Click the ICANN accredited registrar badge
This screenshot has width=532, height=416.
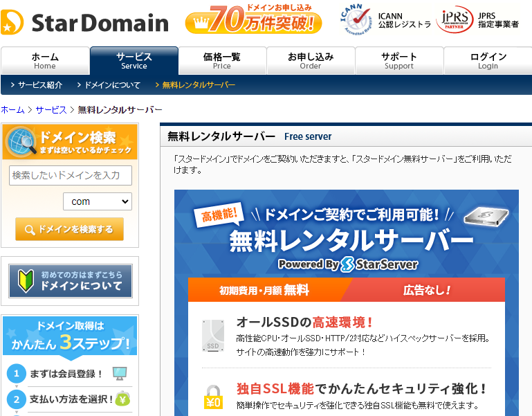coord(355,19)
